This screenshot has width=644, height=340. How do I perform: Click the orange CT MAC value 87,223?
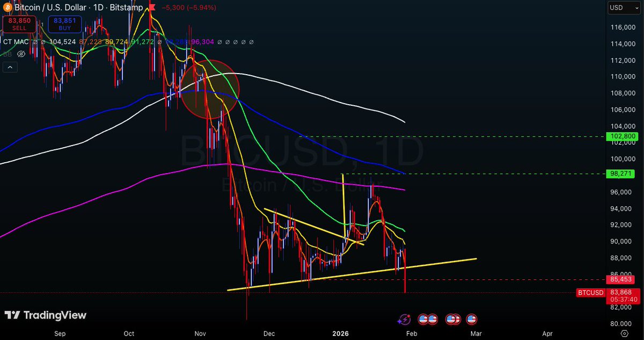(x=91, y=42)
